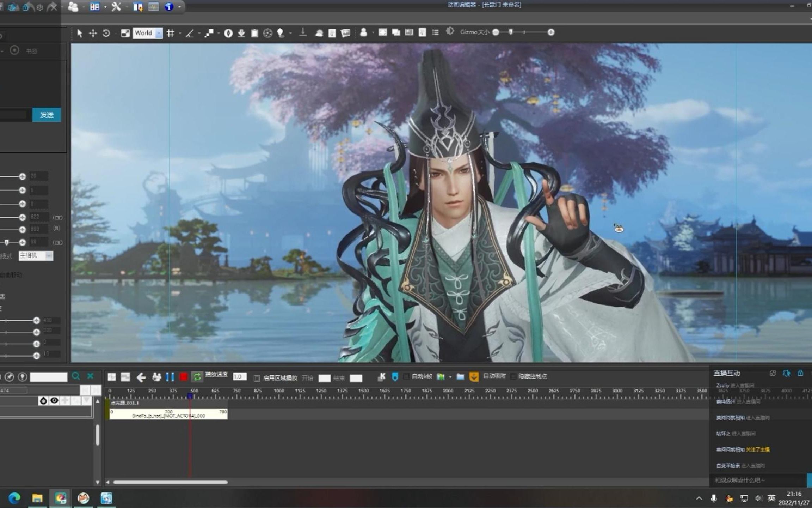Click the list view icon in the toolbar
812x508 pixels.
click(x=436, y=32)
